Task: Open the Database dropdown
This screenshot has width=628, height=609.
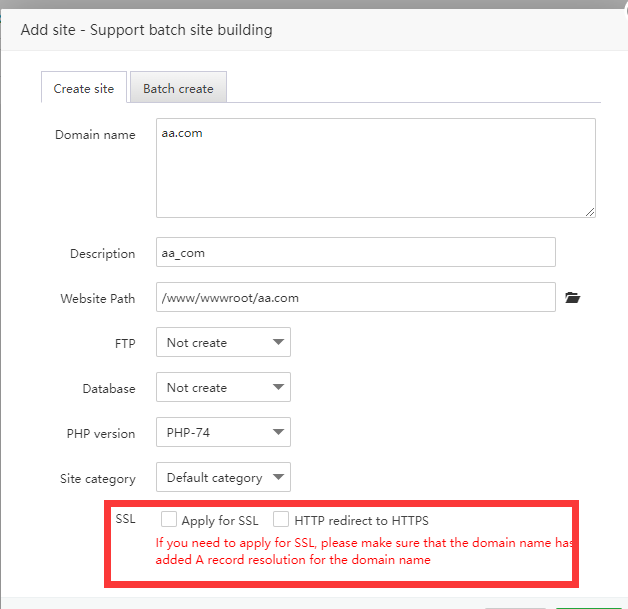Action: 223,388
